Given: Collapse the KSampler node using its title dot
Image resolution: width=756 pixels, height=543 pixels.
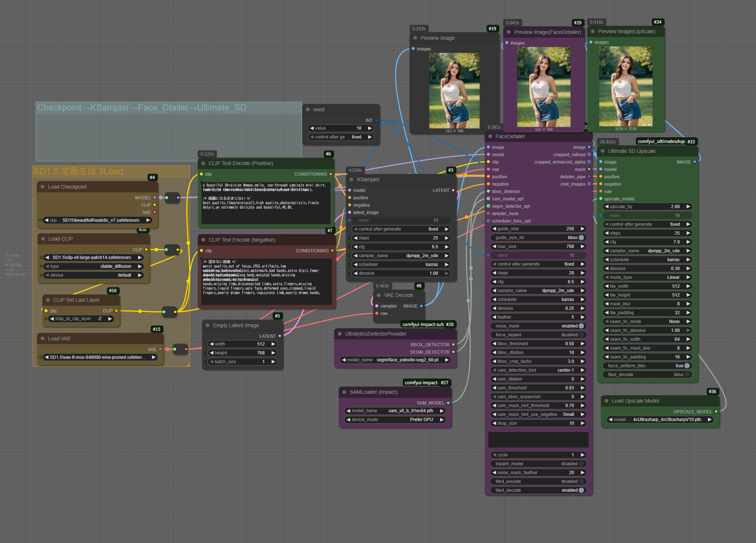Looking at the screenshot, I should pos(351,179).
